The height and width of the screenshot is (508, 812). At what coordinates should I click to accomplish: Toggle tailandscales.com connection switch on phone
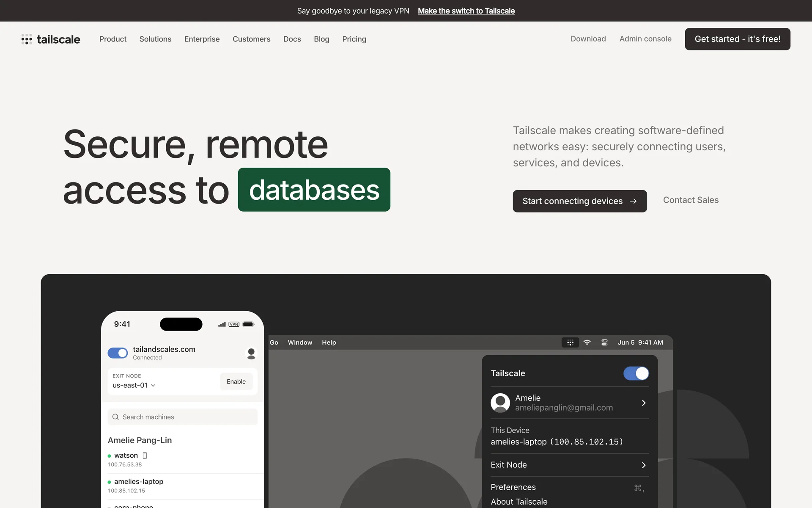pyautogui.click(x=118, y=353)
